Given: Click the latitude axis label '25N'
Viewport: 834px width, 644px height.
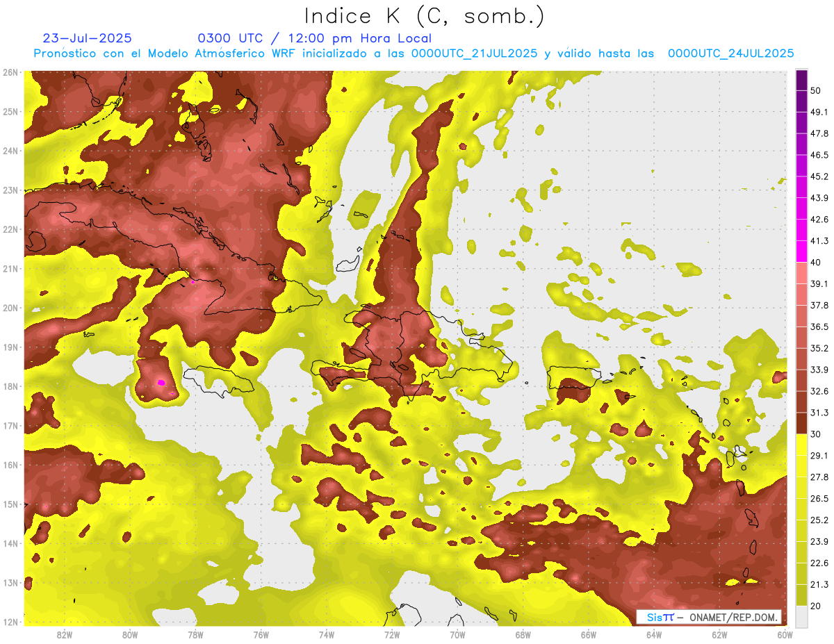Looking at the screenshot, I should pos(10,111).
